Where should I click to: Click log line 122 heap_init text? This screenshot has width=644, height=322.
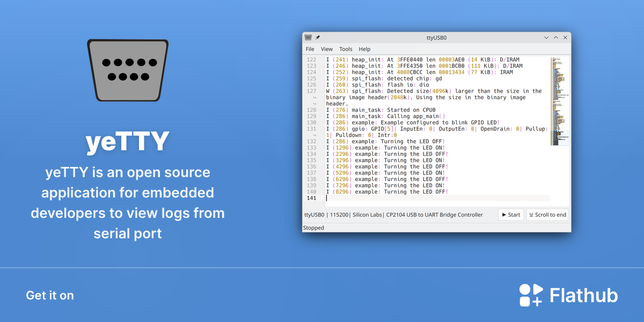[423, 60]
